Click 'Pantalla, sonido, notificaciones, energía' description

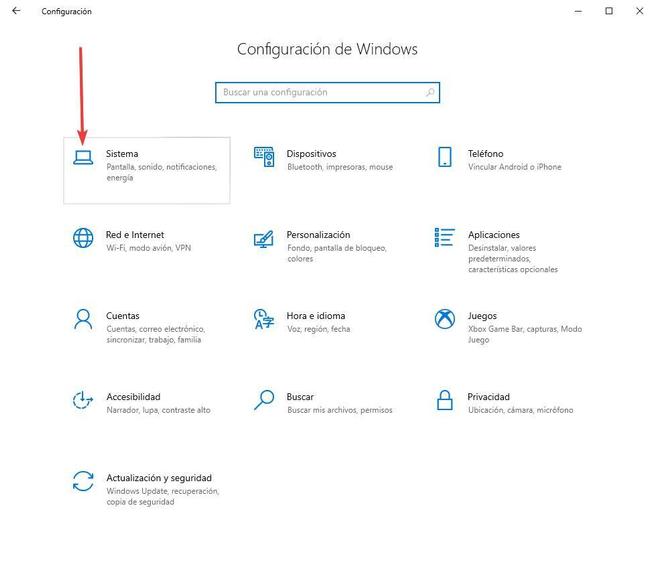point(162,172)
